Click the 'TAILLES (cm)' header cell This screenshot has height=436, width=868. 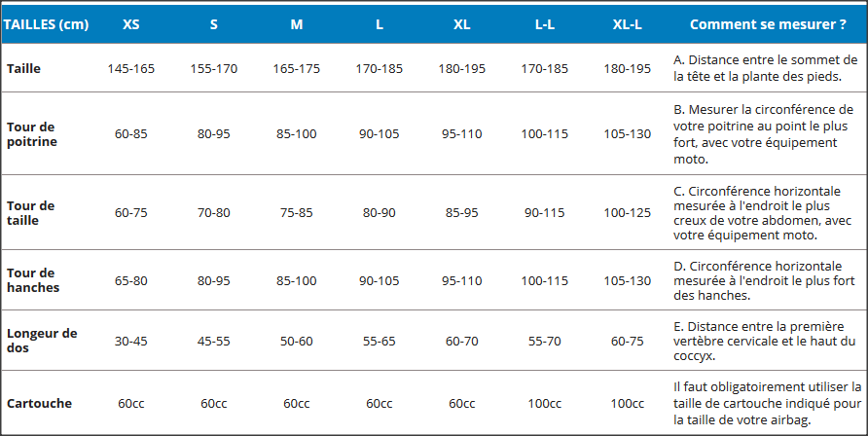click(x=46, y=25)
